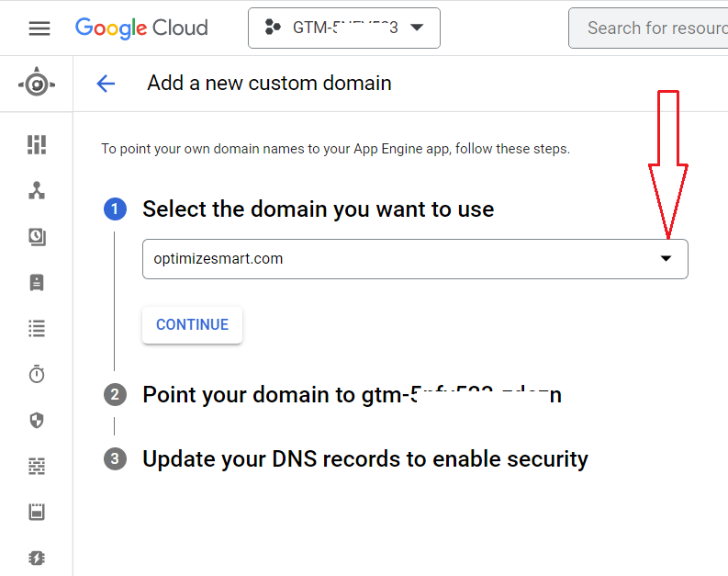Open the Security scans shield icon
The width and height of the screenshot is (728, 576).
click(x=37, y=420)
